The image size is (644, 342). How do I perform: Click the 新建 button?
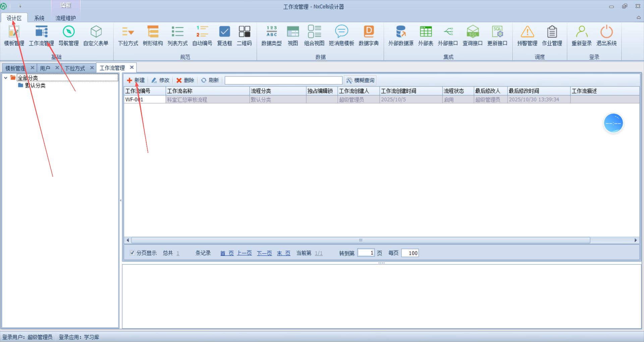tap(136, 80)
